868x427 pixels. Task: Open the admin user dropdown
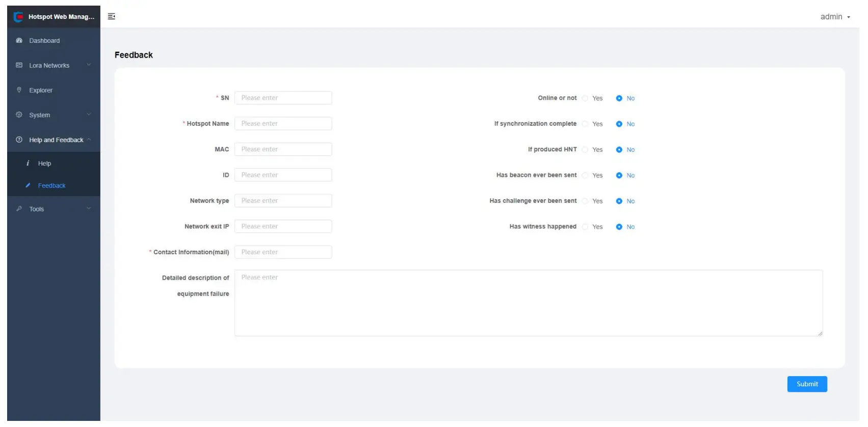pos(835,17)
